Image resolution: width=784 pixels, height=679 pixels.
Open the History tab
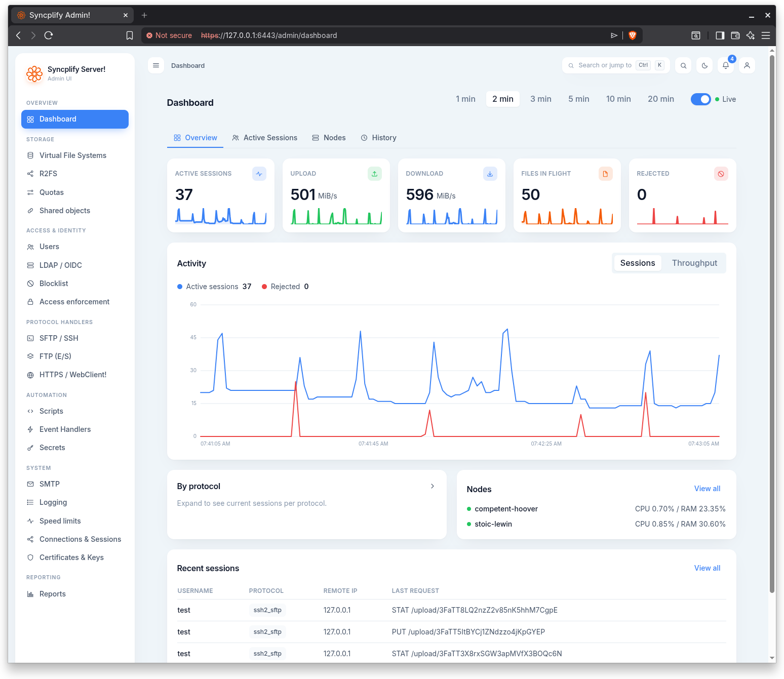click(378, 138)
